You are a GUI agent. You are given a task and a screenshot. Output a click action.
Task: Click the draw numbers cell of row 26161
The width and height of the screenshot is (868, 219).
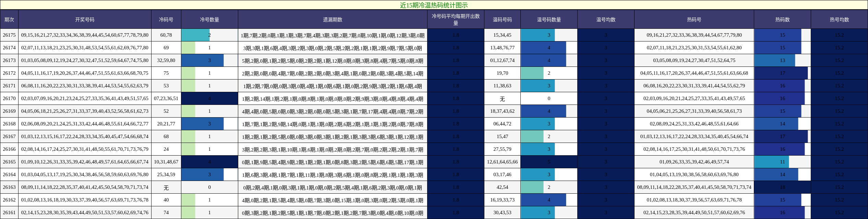click(85, 212)
